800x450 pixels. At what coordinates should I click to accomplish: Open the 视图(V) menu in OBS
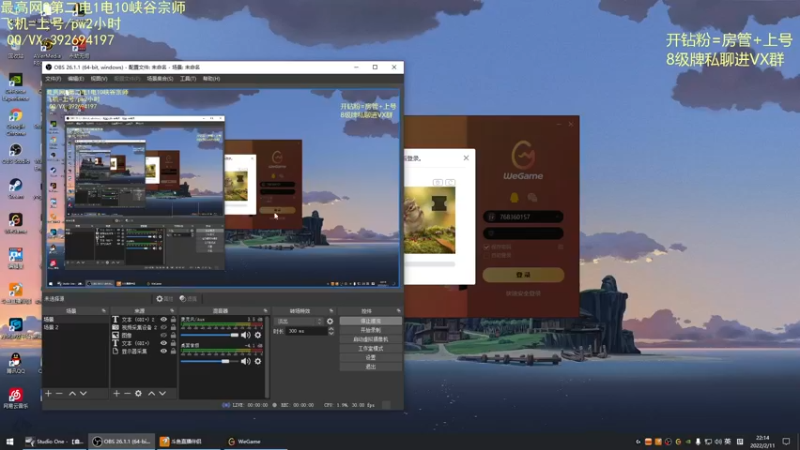pos(99,79)
